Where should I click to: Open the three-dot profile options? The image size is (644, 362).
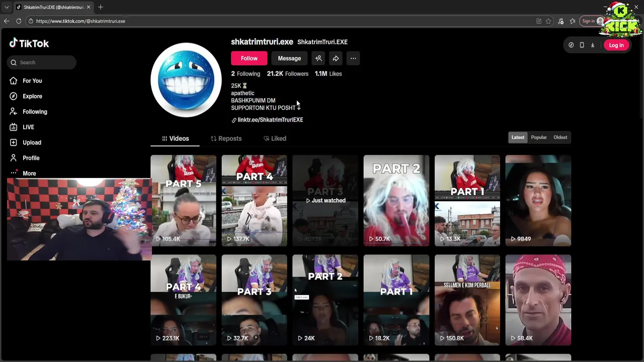point(353,58)
